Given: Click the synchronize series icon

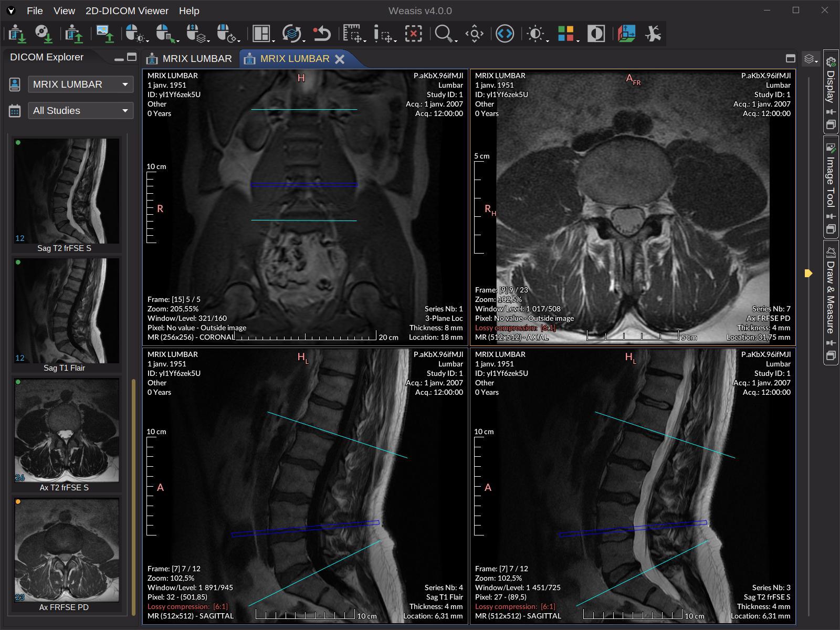Looking at the screenshot, I should [x=291, y=34].
